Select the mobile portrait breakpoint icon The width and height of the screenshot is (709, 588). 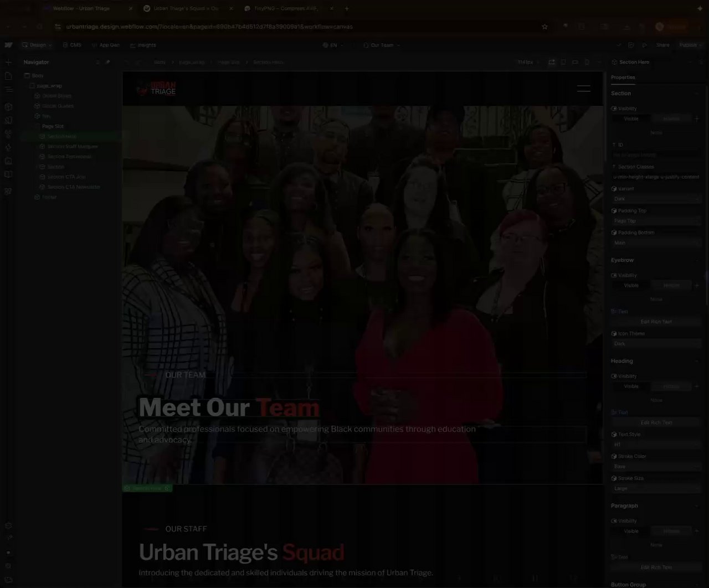click(x=587, y=62)
